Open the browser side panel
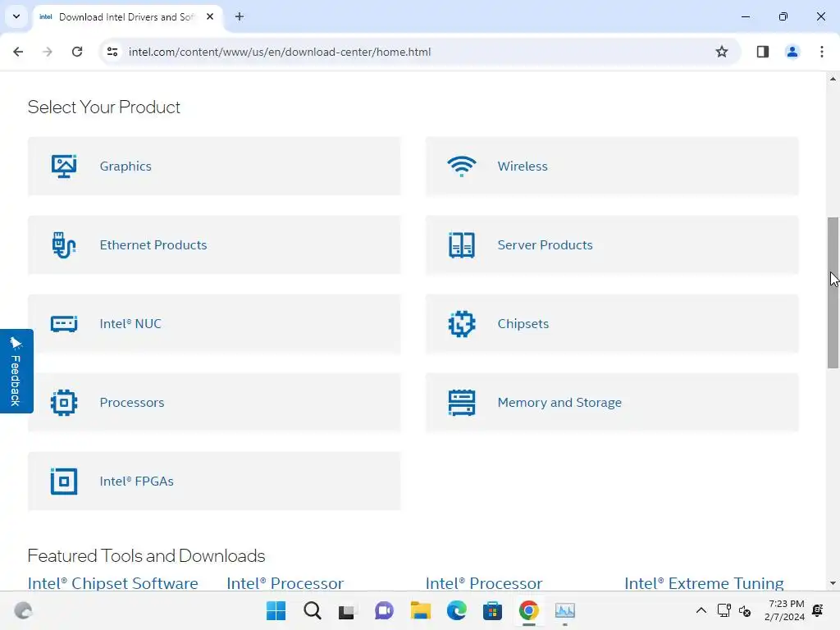 pyautogui.click(x=763, y=52)
